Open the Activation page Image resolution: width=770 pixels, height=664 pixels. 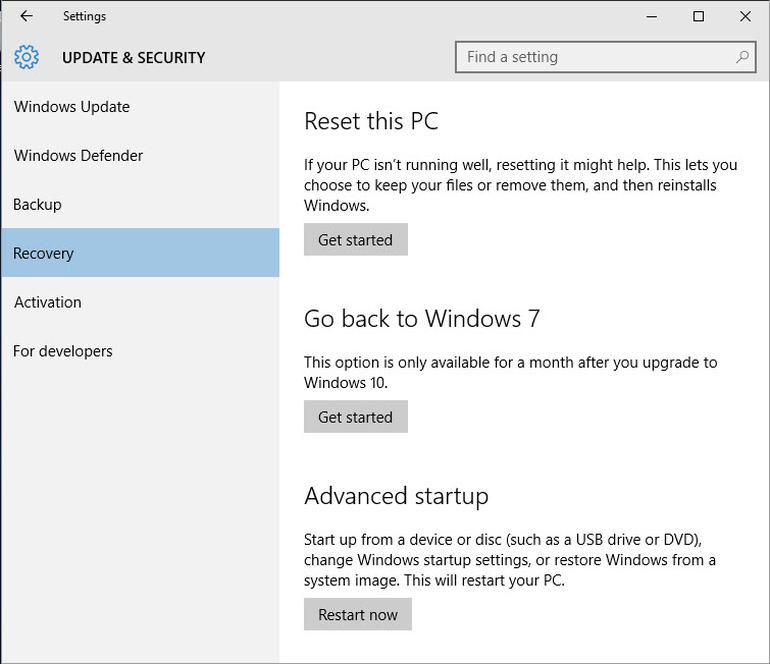[47, 302]
